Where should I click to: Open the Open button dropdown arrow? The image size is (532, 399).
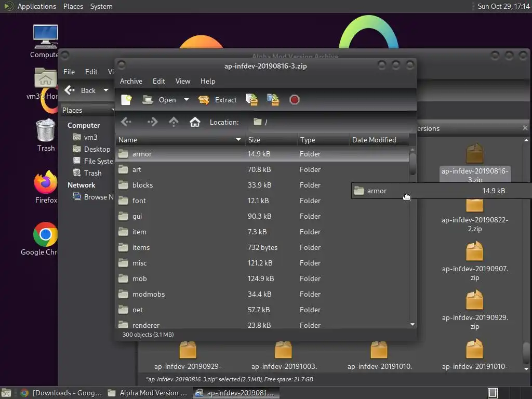tap(187, 100)
